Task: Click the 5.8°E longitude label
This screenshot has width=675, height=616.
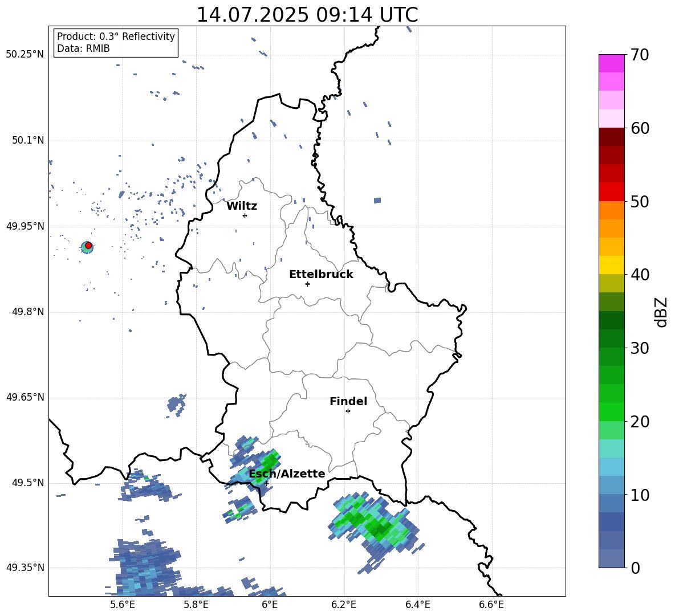Action: pos(196,605)
